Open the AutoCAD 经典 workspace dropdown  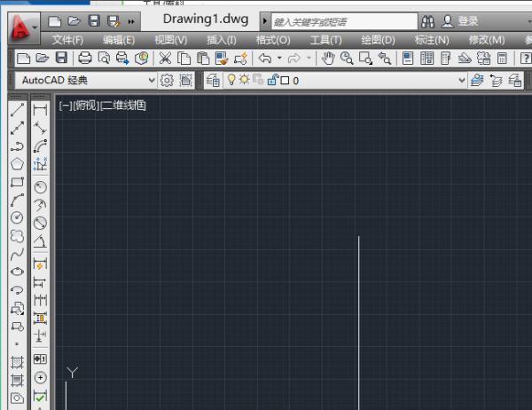[86, 81]
